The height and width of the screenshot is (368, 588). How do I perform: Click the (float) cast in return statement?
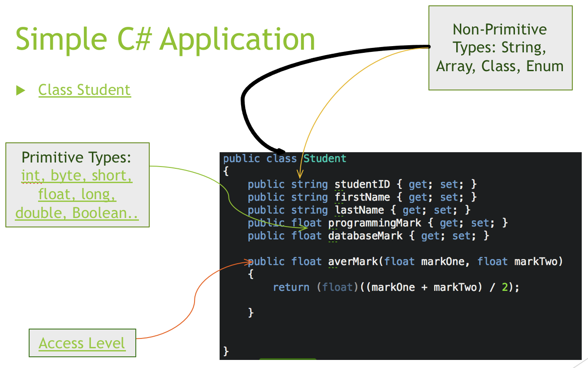[x=338, y=287]
